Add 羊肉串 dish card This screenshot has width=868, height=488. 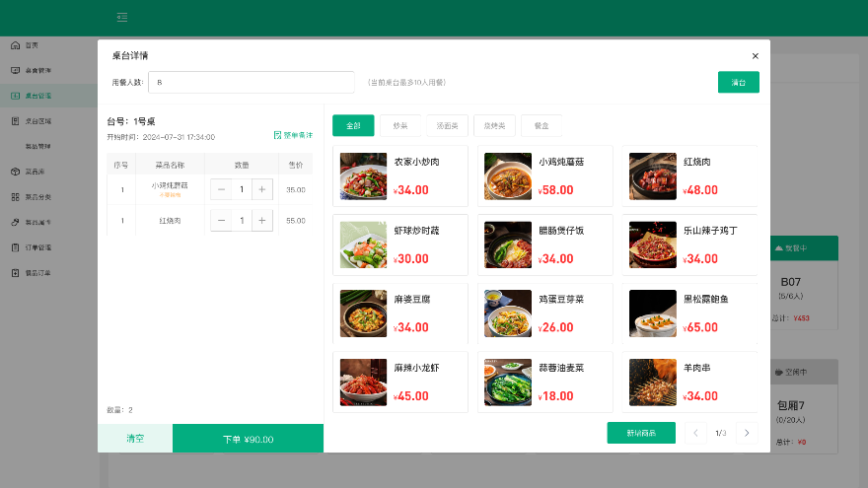pyautogui.click(x=689, y=382)
